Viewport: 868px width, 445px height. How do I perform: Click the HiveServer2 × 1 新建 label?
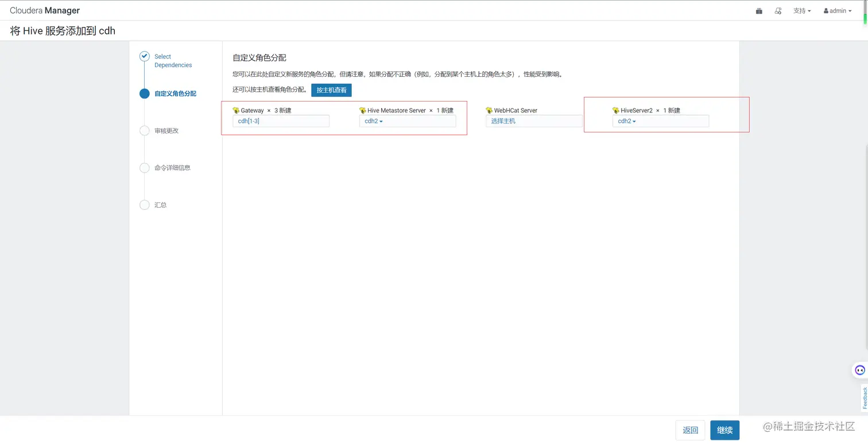[650, 110]
